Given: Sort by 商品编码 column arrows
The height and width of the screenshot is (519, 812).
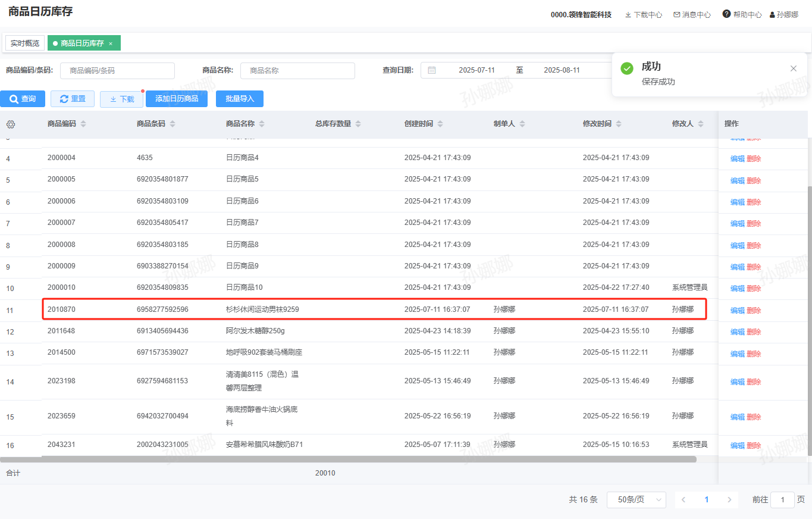Looking at the screenshot, I should coord(83,124).
